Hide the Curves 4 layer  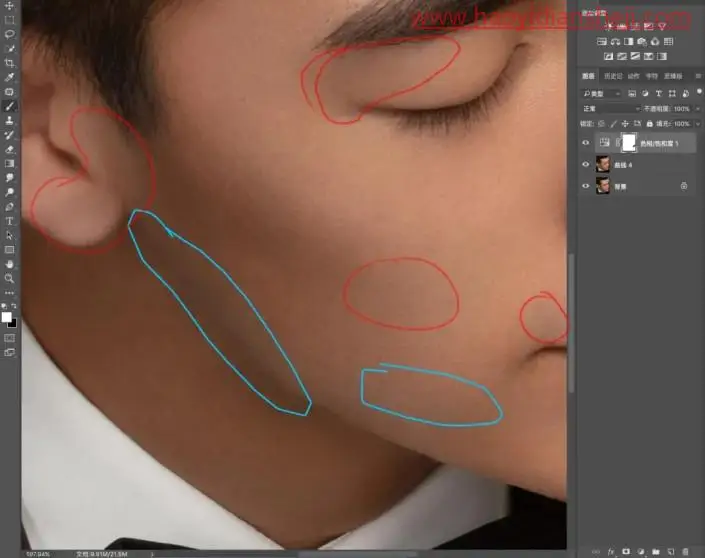[x=585, y=165]
